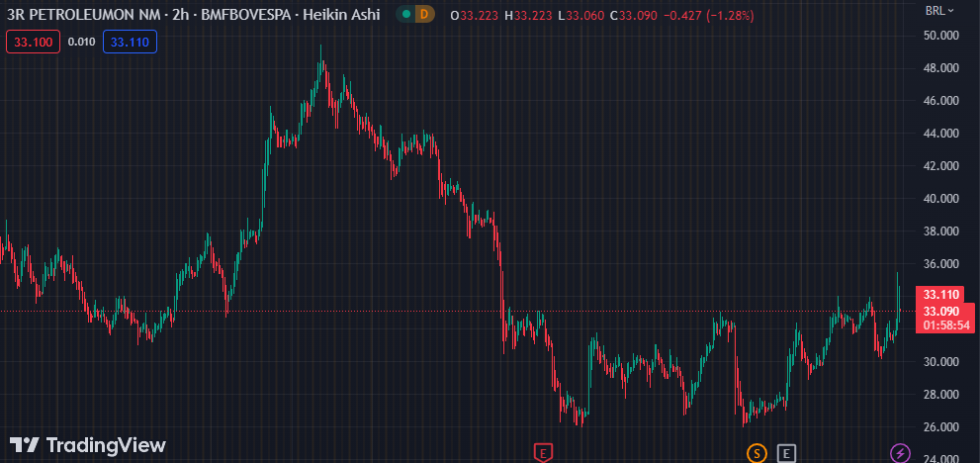Image resolution: width=980 pixels, height=463 pixels.
Task: Click the 01:58:54 bar countdown label
Action: [x=945, y=325]
